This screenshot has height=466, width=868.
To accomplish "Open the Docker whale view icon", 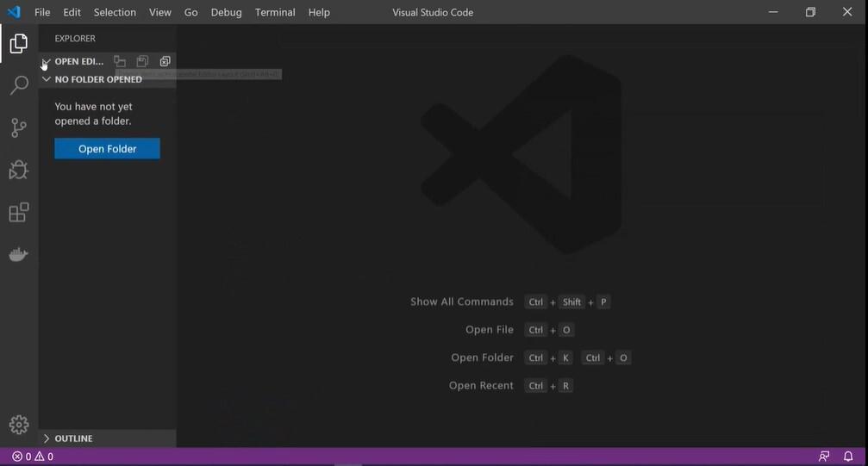I will click(x=18, y=254).
